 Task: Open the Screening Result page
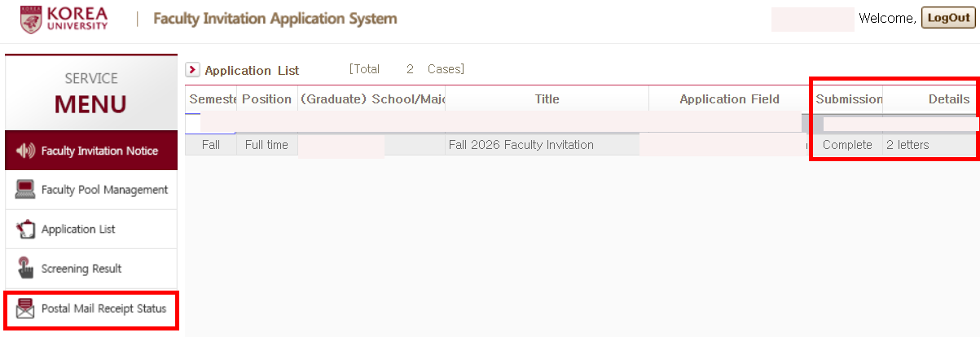[x=81, y=269]
